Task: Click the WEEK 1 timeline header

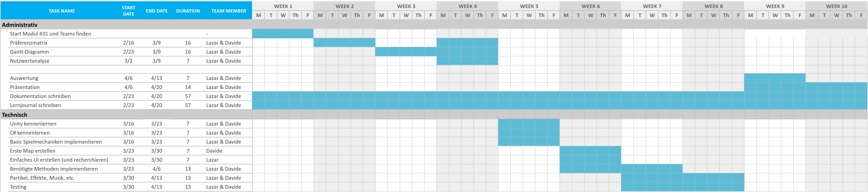Action: (x=283, y=6)
